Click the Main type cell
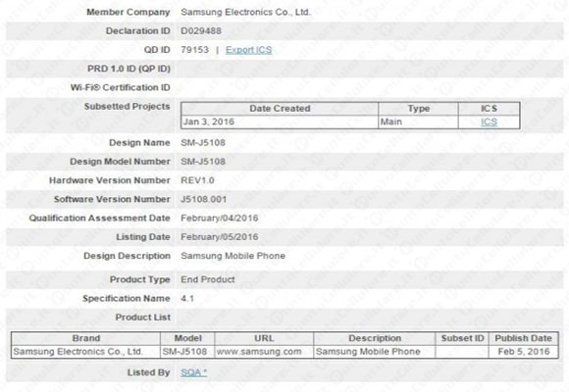The image size is (569, 392). tap(418, 122)
